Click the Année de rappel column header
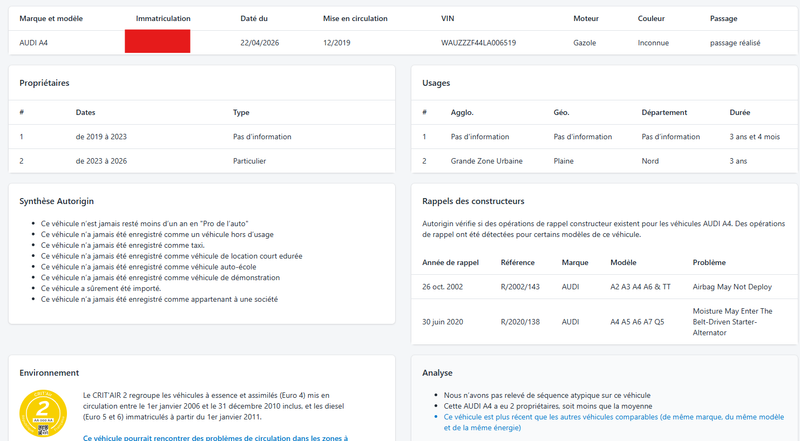The image size is (800, 441). coord(450,262)
